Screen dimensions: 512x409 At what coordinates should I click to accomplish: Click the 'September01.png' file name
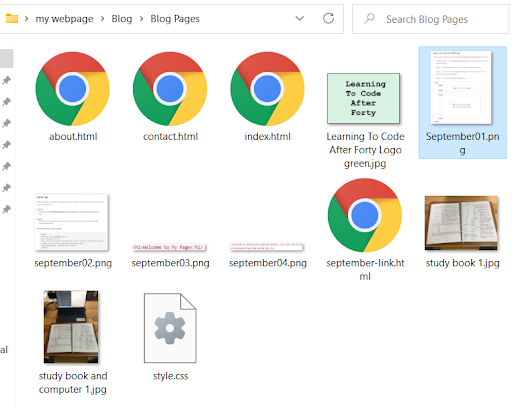pos(462,143)
